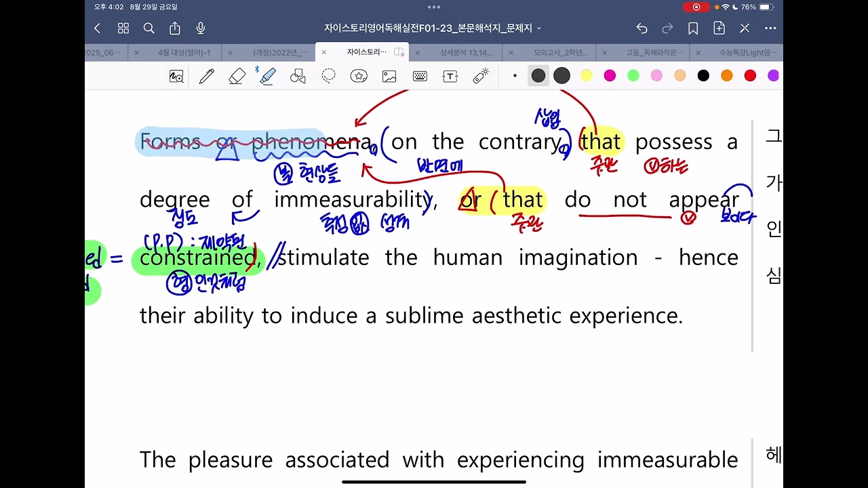Open the page thumbnails grid view
Image resolution: width=868 pixels, height=488 pixels.
coord(123,28)
